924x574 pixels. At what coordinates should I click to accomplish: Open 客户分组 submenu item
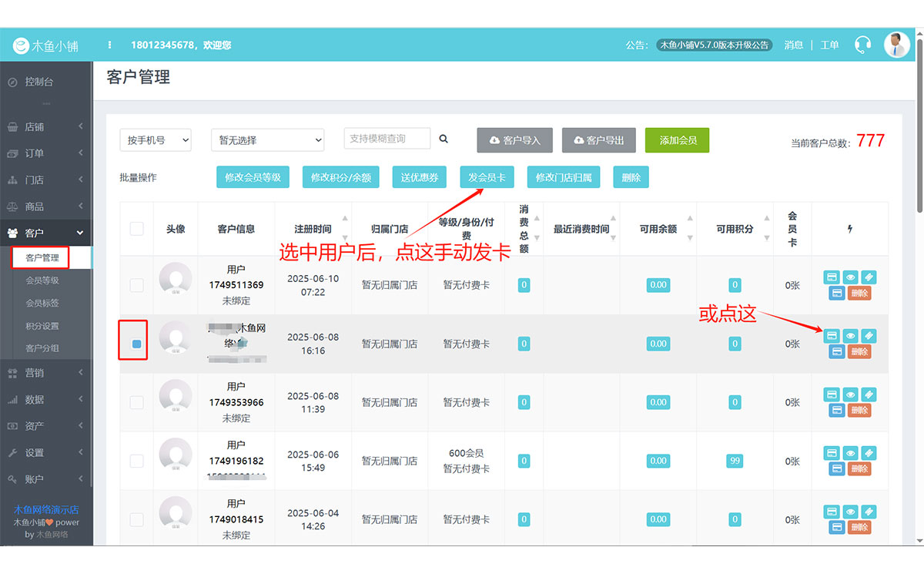(x=42, y=348)
